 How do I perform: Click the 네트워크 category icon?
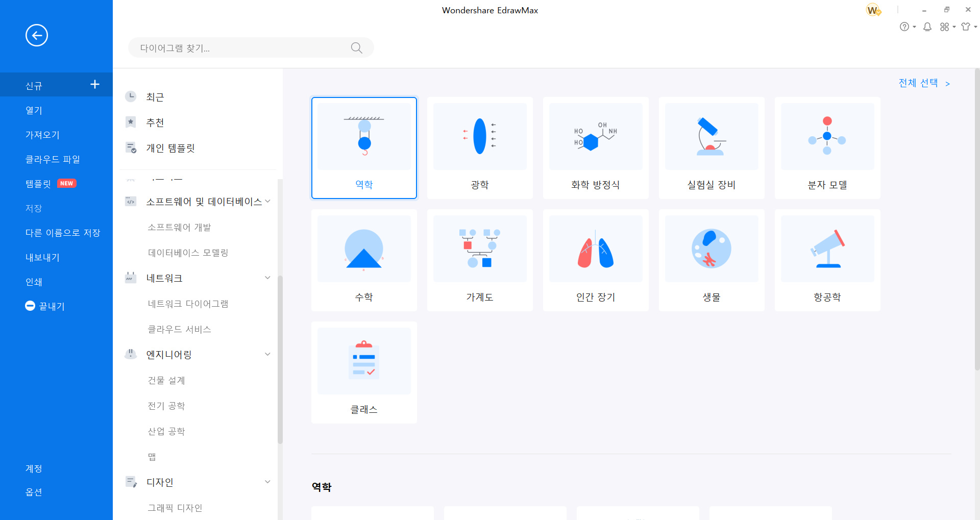click(131, 278)
